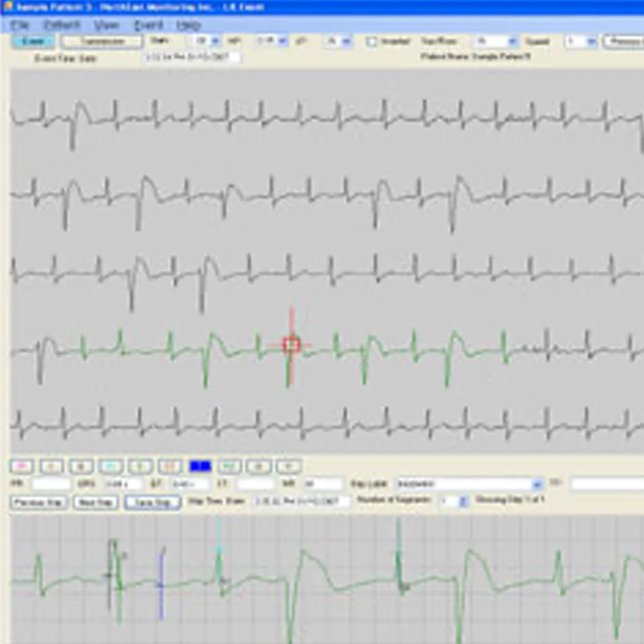Click the pink caliper marker button

[x=22, y=466]
